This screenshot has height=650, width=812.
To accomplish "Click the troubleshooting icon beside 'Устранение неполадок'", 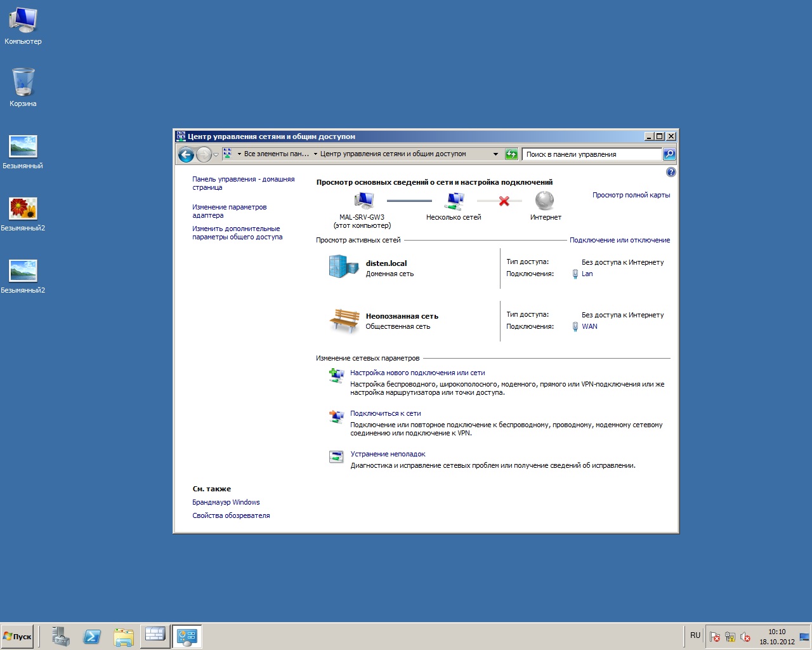I will 336,456.
